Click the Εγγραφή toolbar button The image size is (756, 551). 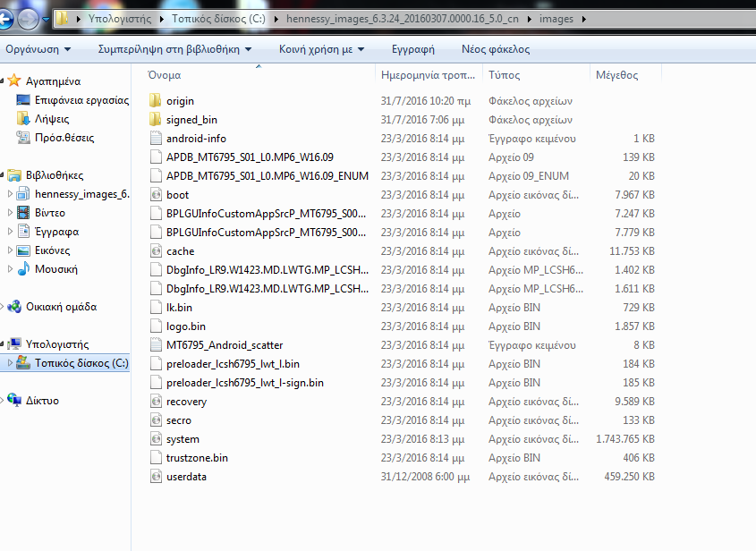[x=412, y=49]
